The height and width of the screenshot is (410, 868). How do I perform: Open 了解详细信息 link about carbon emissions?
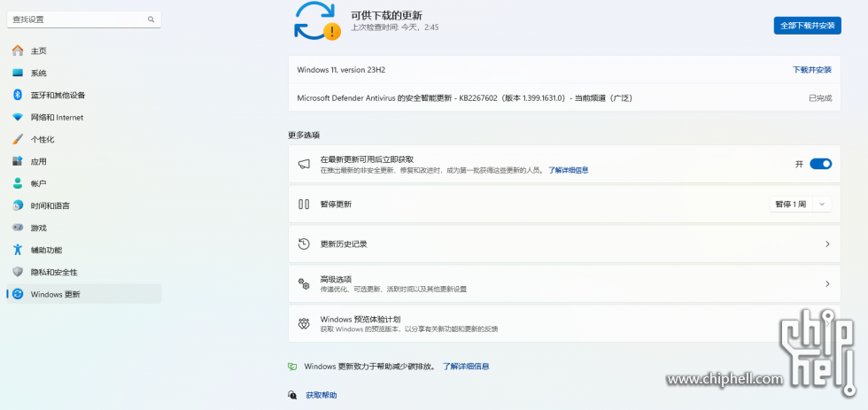[x=466, y=367]
